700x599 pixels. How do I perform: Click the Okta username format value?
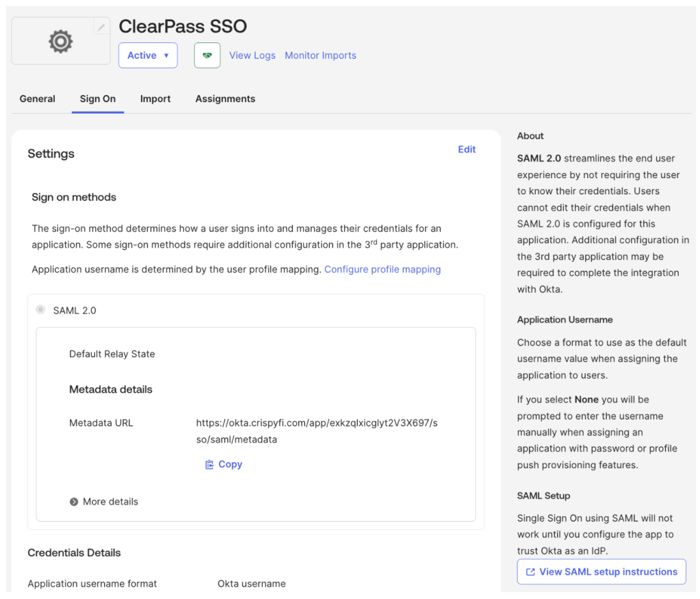252,584
